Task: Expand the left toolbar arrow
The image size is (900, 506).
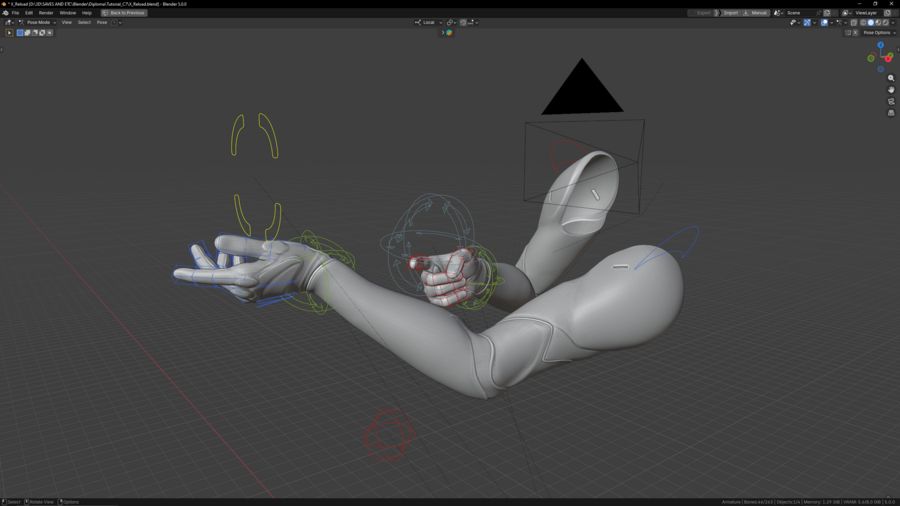Action: click(2, 49)
